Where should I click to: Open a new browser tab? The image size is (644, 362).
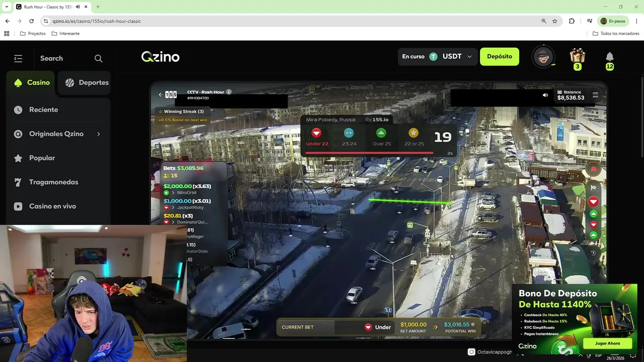pos(98,7)
